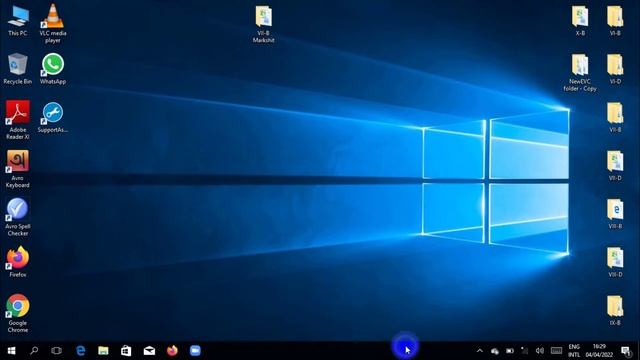Select the SupportAssist wrench shortcut
Image resolution: width=640 pixels, height=360 pixels.
point(53,118)
